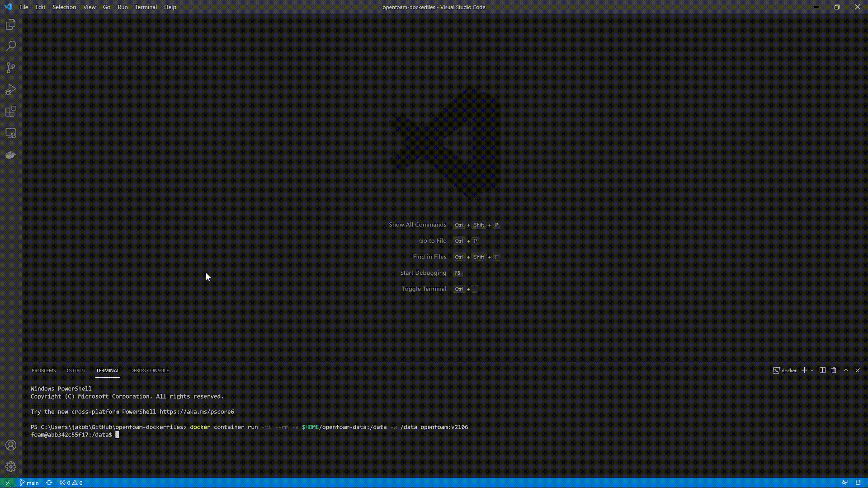This screenshot has height=488, width=868.
Task: Click the Run and Debug icon
Action: click(11, 89)
